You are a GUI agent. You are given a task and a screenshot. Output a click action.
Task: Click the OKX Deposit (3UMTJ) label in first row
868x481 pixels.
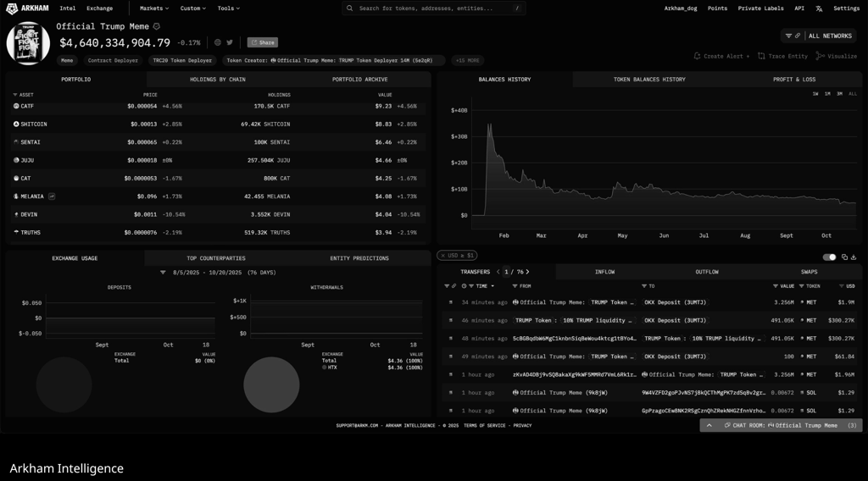674,302
